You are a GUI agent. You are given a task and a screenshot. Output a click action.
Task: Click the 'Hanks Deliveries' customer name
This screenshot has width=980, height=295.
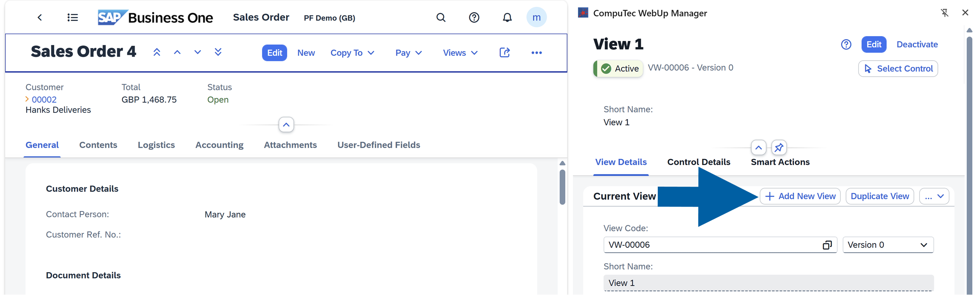pyautogui.click(x=58, y=110)
